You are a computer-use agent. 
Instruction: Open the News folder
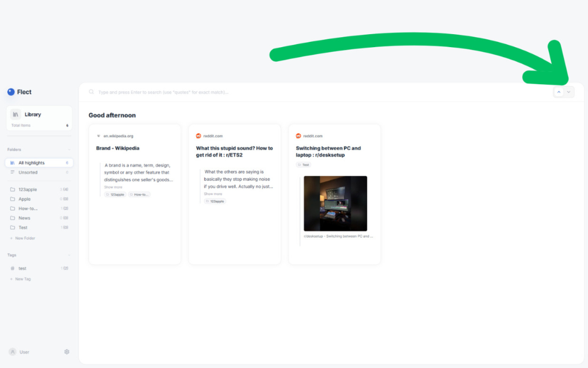click(x=24, y=218)
